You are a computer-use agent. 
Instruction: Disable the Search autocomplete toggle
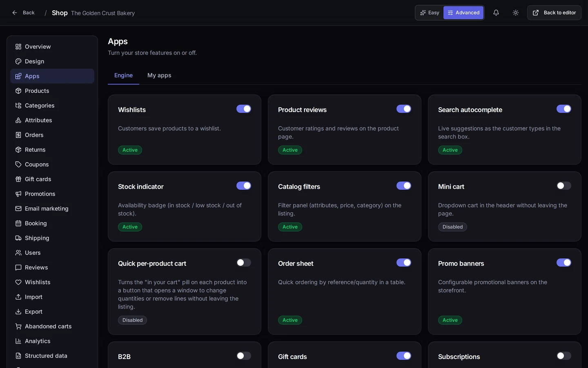pos(564,109)
